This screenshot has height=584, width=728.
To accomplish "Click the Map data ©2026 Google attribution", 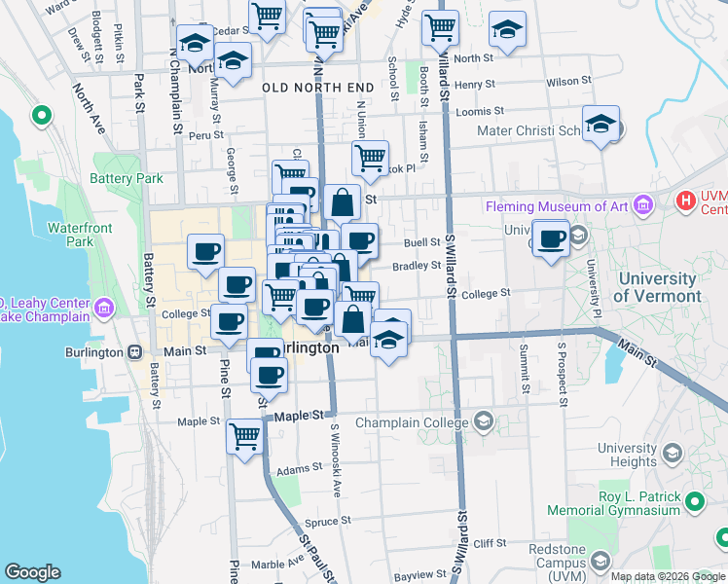I will 669,576.
